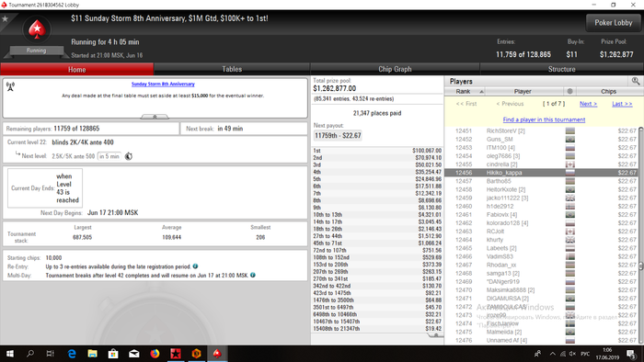Sort players by Rank column arrow

tap(482, 92)
